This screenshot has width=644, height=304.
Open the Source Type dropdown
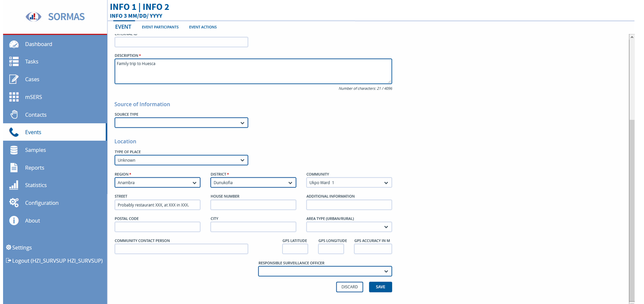(181, 123)
